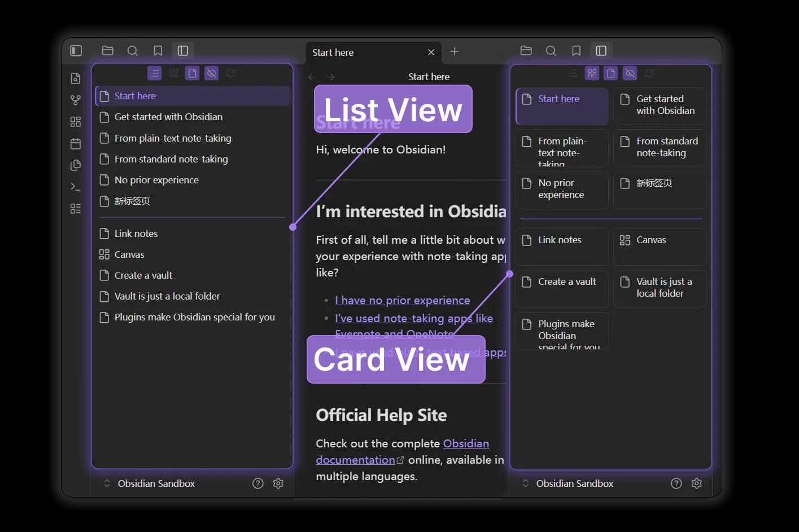Open Bookmarks tab in list-view panel header
This screenshot has width=799, height=532.
pyautogui.click(x=158, y=51)
